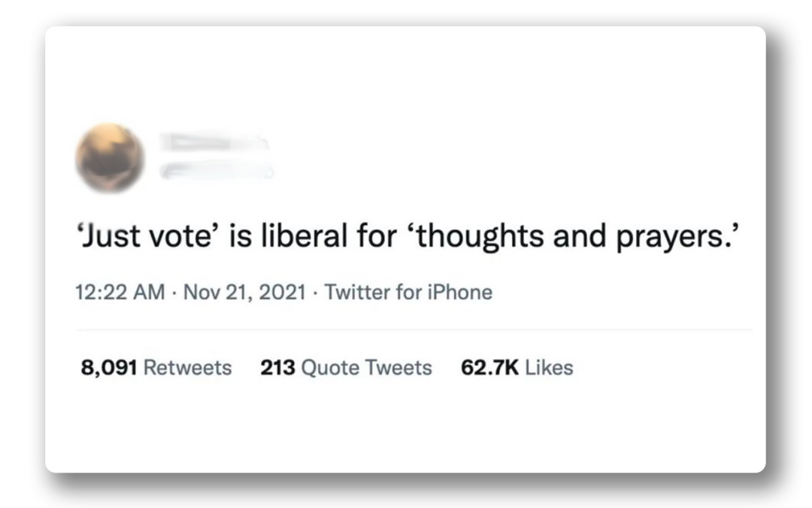Click the 62.7K like count number
This screenshot has width=812, height=508.
(x=490, y=367)
